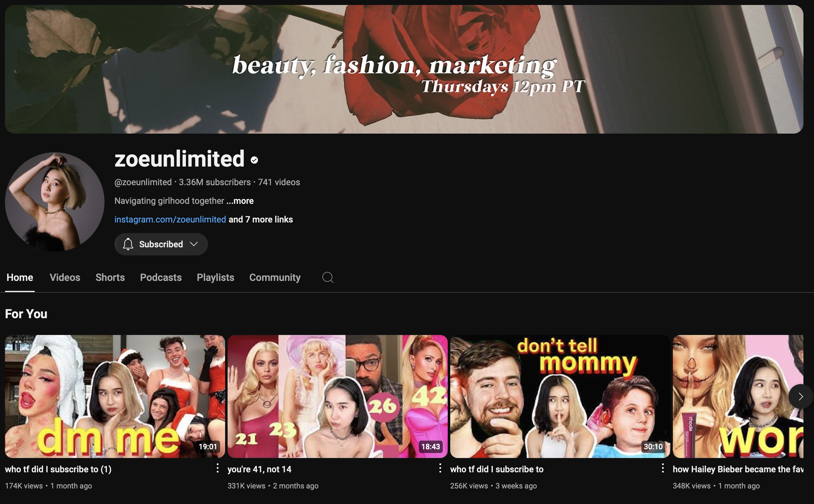Open the Hailey Bieber video title
This screenshot has height=504, width=814.
point(738,469)
